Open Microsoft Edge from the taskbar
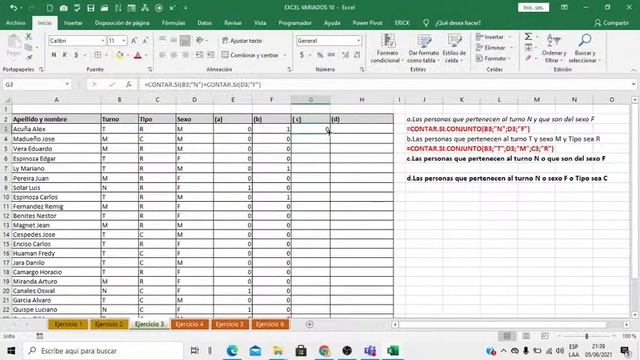Screen dimensions: 640x360 (x=232, y=350)
